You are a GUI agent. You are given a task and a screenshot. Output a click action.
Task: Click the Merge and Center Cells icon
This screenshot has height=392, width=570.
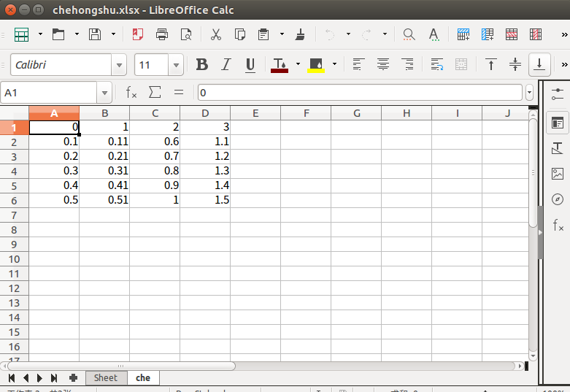click(x=461, y=65)
